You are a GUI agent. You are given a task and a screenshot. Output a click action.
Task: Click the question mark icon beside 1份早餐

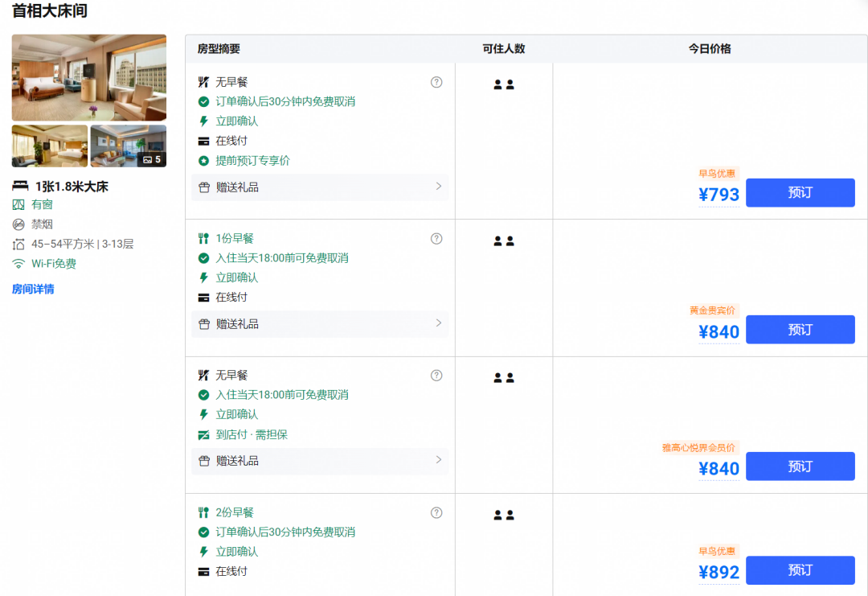[x=436, y=239]
